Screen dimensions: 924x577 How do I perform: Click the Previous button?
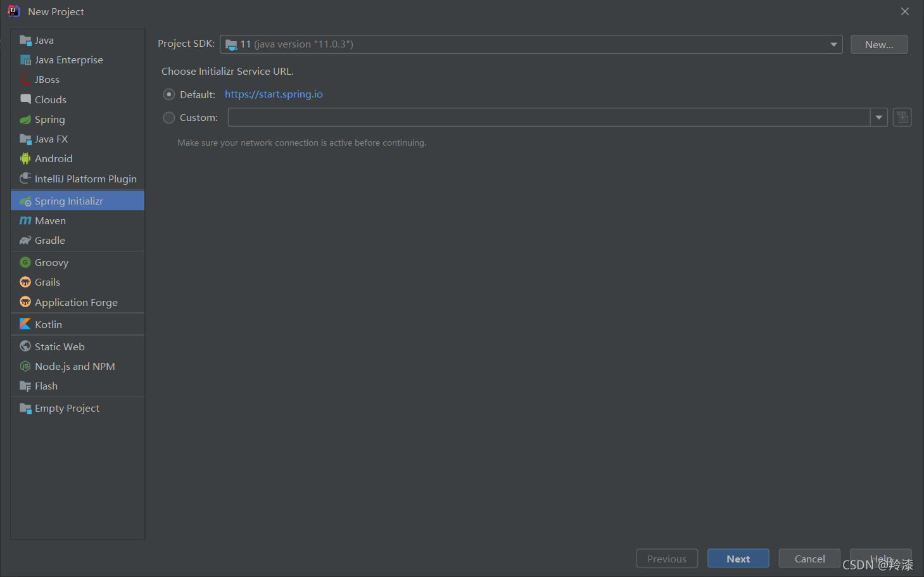667,559
